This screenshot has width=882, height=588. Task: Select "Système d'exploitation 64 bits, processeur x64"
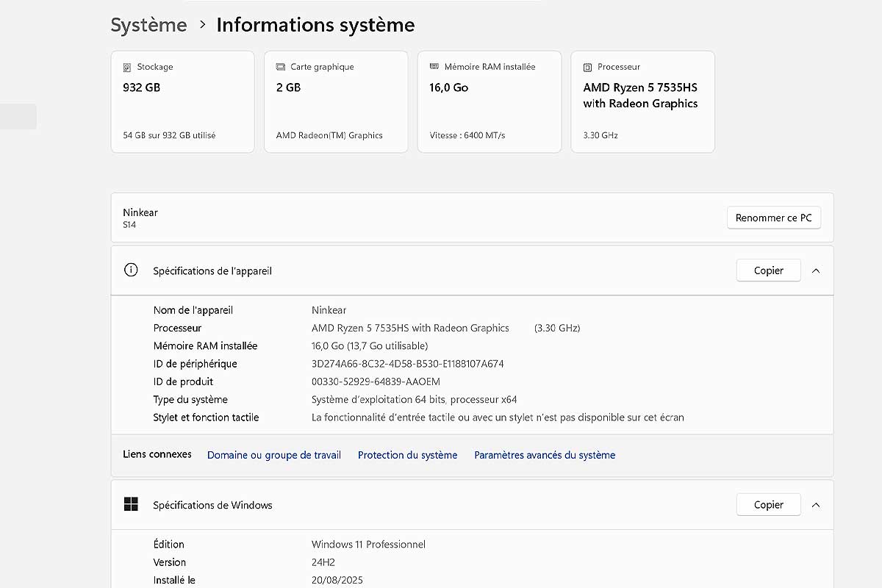[x=415, y=400]
